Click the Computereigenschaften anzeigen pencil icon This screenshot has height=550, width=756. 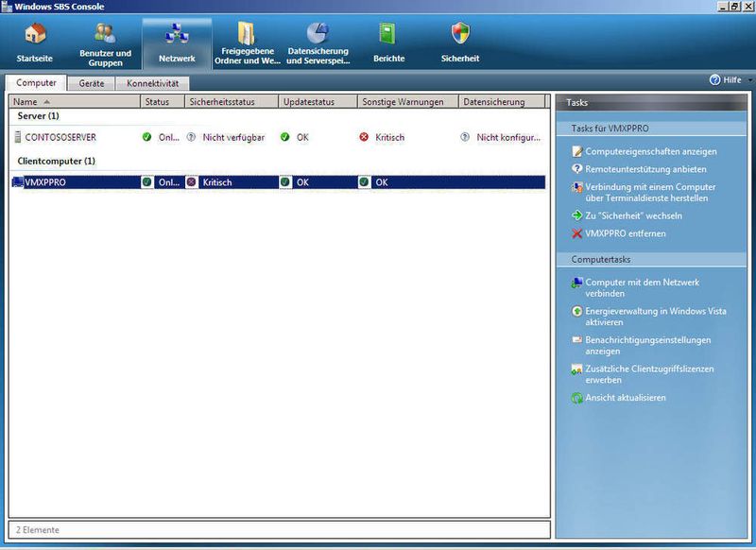576,151
